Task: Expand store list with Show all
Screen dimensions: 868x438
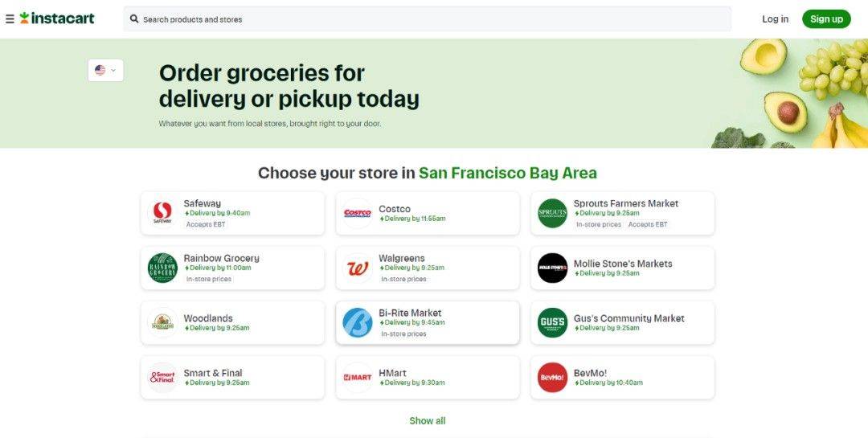Action: point(427,420)
